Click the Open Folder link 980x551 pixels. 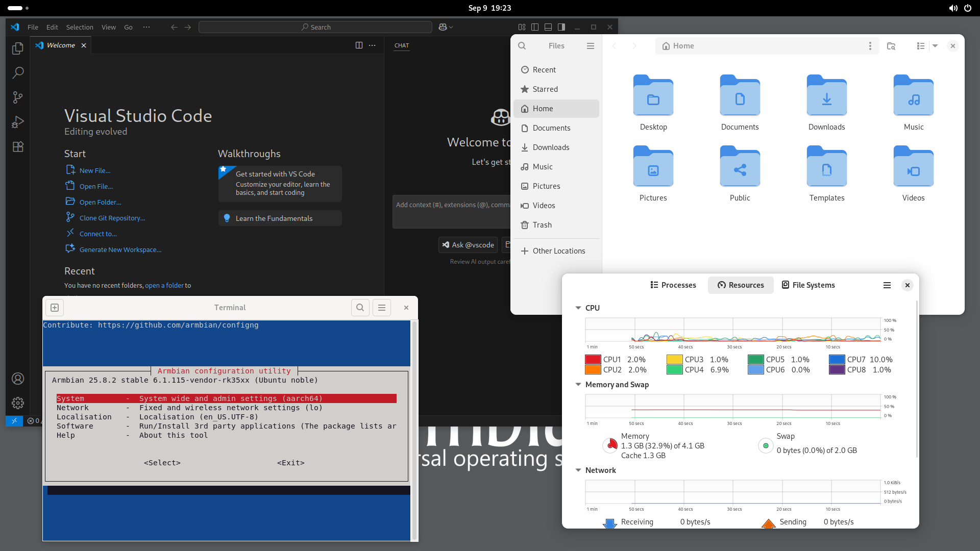(x=100, y=202)
